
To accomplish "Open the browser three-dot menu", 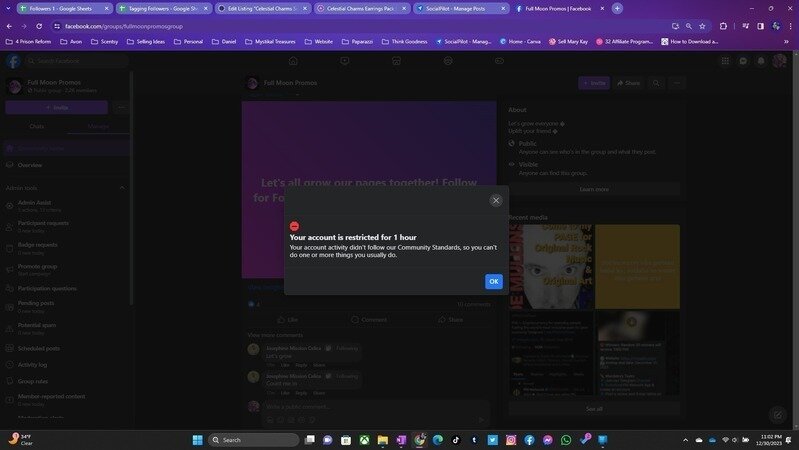I will (789, 26).
